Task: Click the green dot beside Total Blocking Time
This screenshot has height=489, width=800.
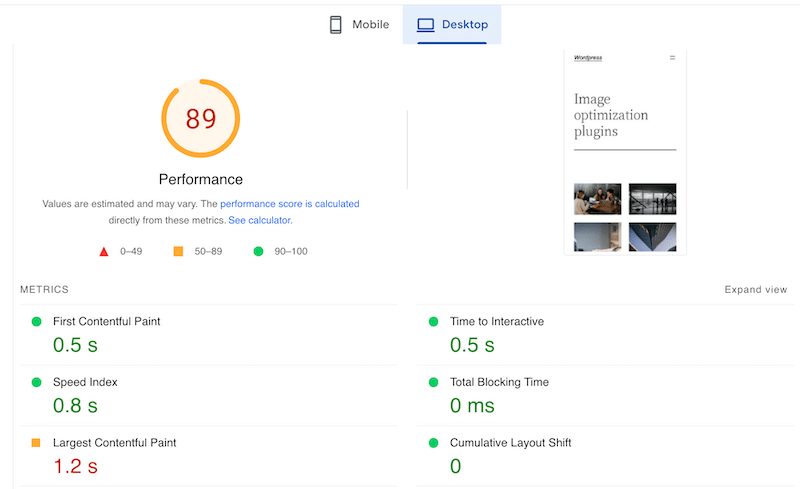Action: point(433,382)
